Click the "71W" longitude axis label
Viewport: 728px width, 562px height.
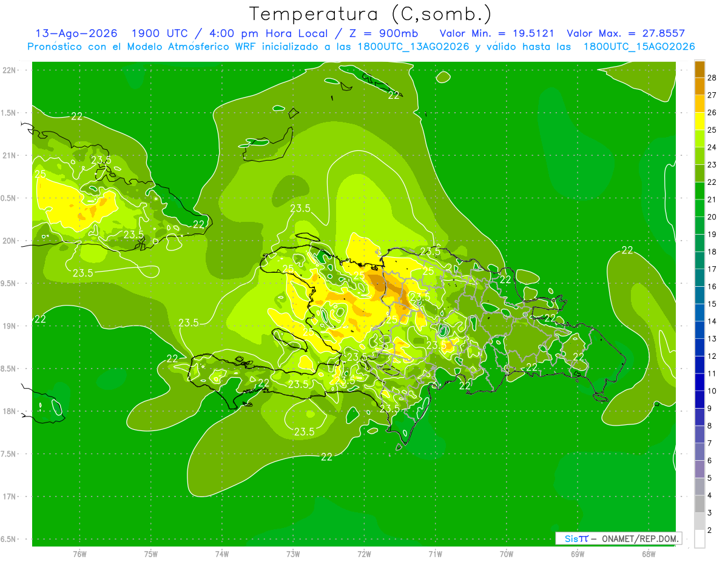click(435, 554)
